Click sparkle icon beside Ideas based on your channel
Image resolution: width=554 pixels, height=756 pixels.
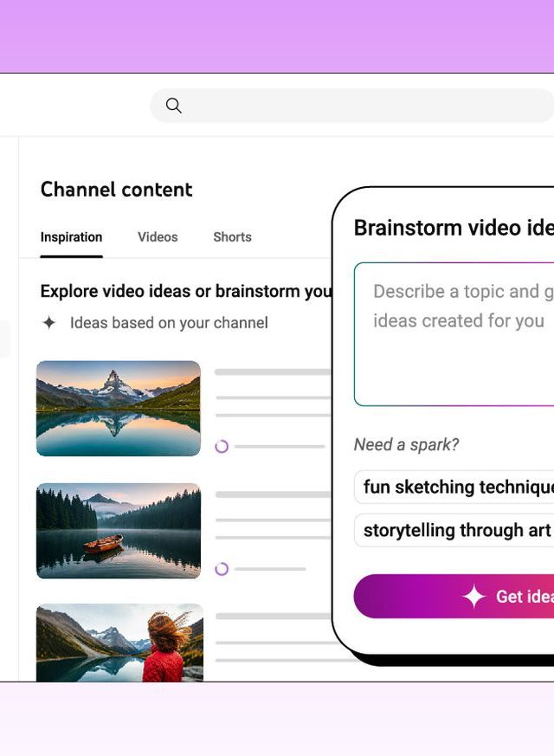click(x=49, y=323)
